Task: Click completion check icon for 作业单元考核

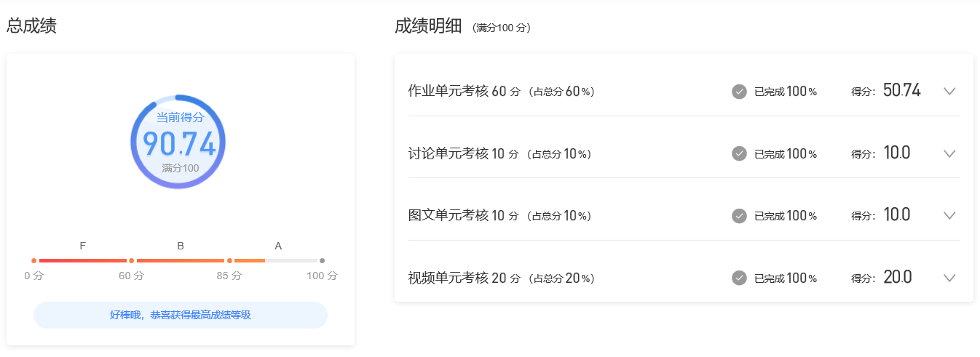Action: (739, 92)
